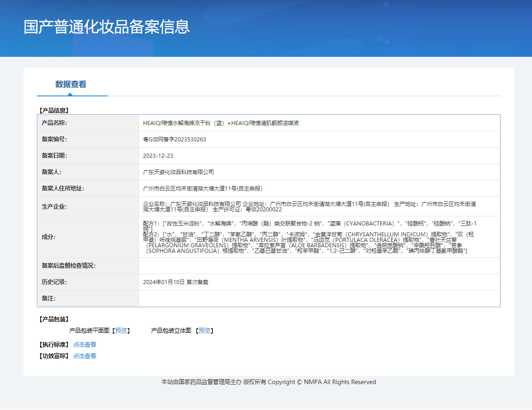This screenshot has height=410, width=532.
Task: Click the 备案人住所地址 address value
Action: pyautogui.click(x=203, y=188)
